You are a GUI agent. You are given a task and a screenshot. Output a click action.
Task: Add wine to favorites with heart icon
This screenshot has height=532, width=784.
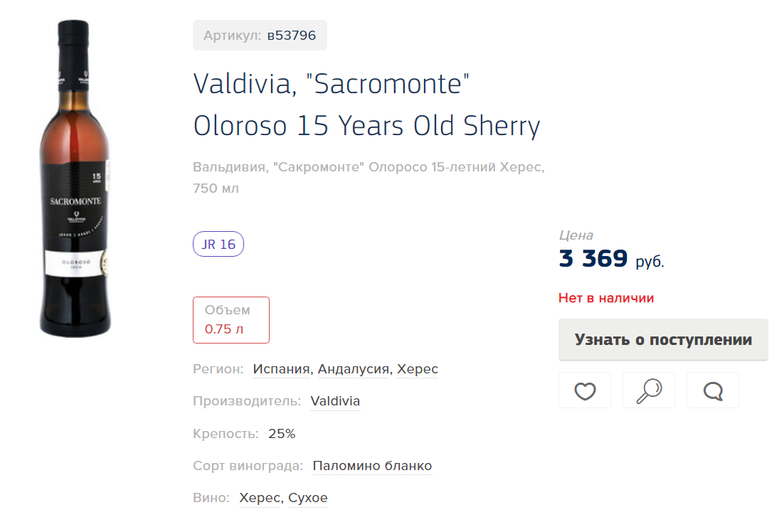pos(585,390)
